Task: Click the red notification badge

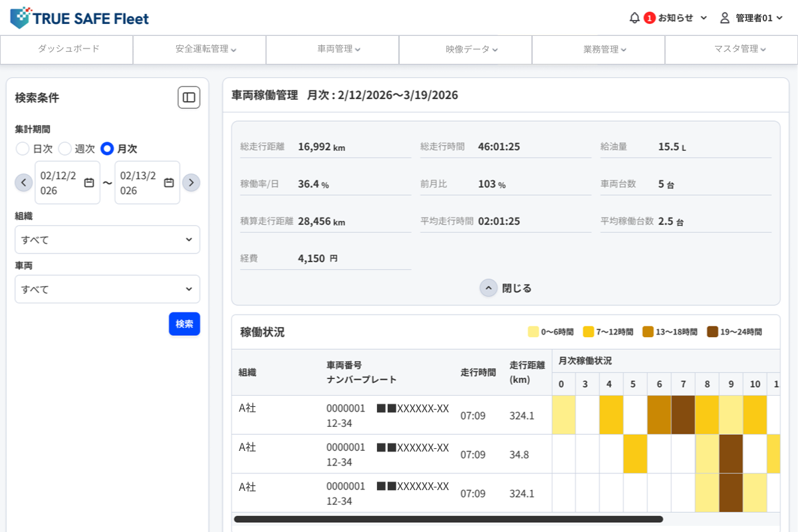Action: (650, 18)
